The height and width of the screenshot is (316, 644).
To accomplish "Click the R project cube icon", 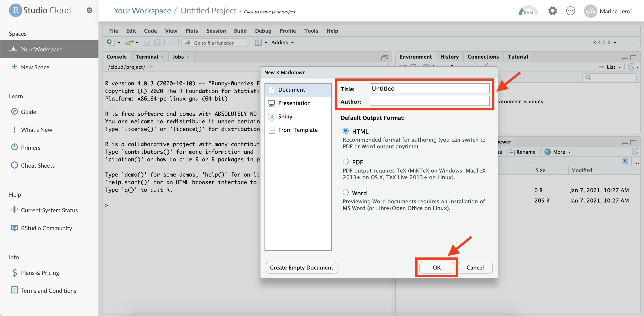I will click(x=625, y=161).
